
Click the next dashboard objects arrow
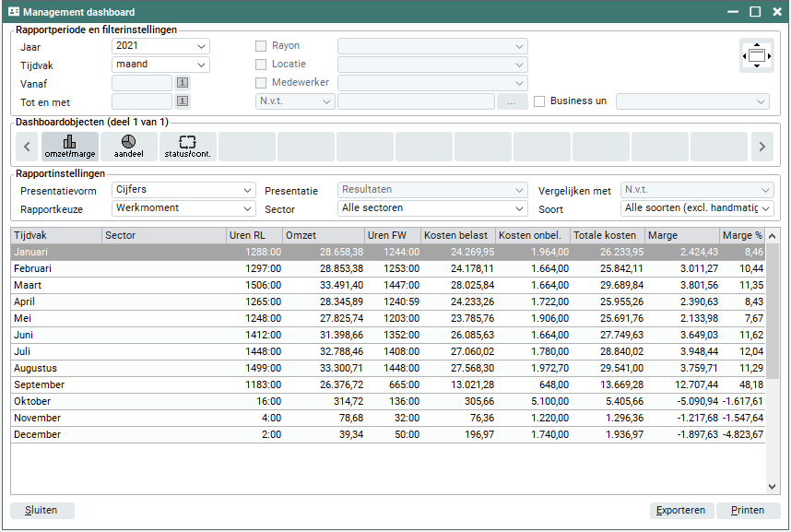(761, 146)
